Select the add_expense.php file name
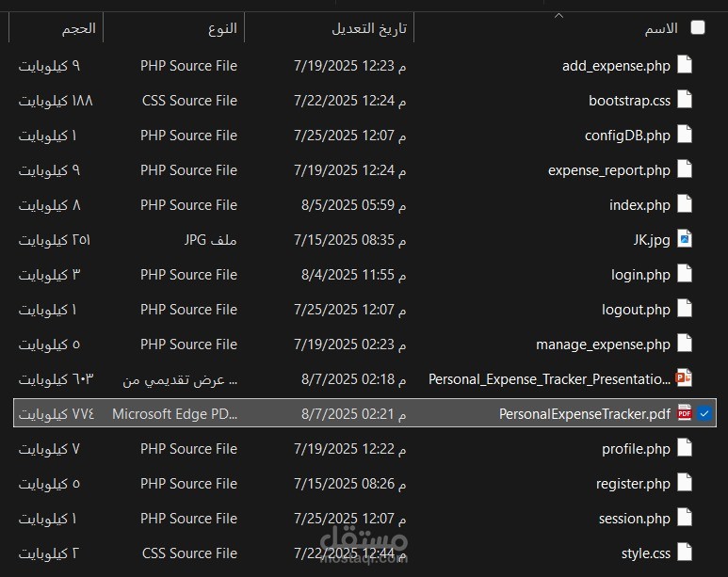 coord(616,66)
